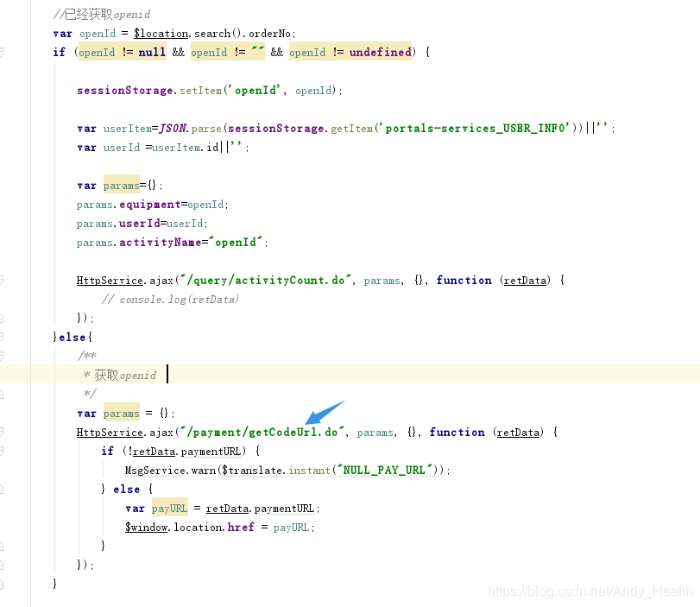The width and height of the screenshot is (700, 607).
Task: Click the 'function' keyword on the getCodeUrl.do line
Action: 457,432
